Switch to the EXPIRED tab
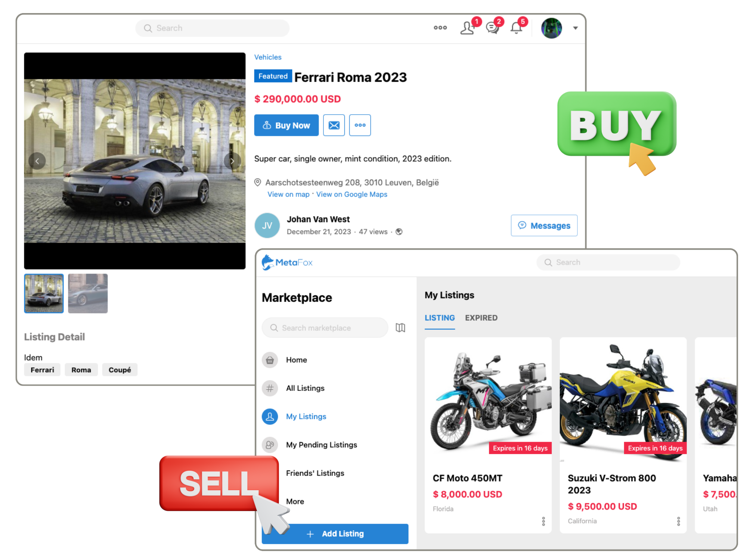The width and height of the screenshot is (747, 560). [x=481, y=318]
